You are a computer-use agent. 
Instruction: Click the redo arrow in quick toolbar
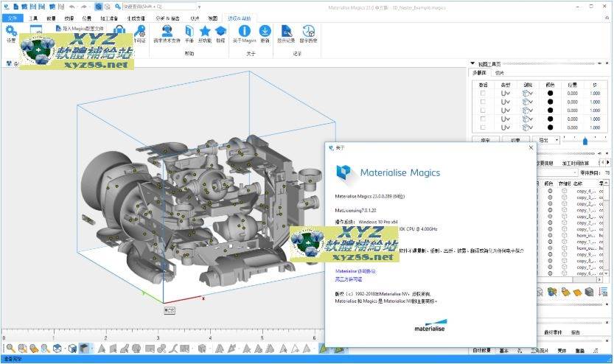[x=84, y=7]
